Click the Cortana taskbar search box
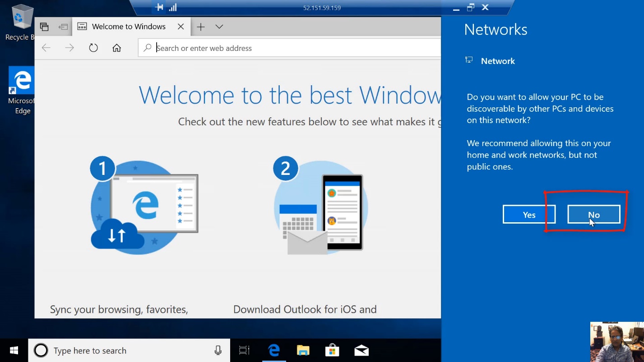 122,350
